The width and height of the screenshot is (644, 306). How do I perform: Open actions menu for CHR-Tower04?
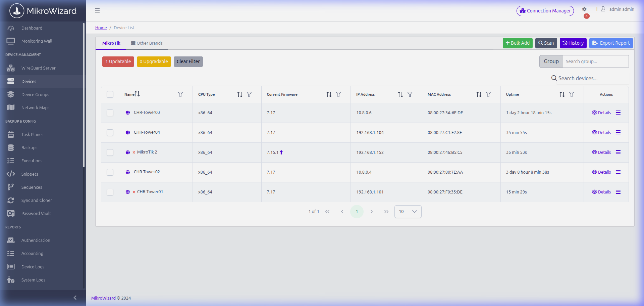coord(618,132)
